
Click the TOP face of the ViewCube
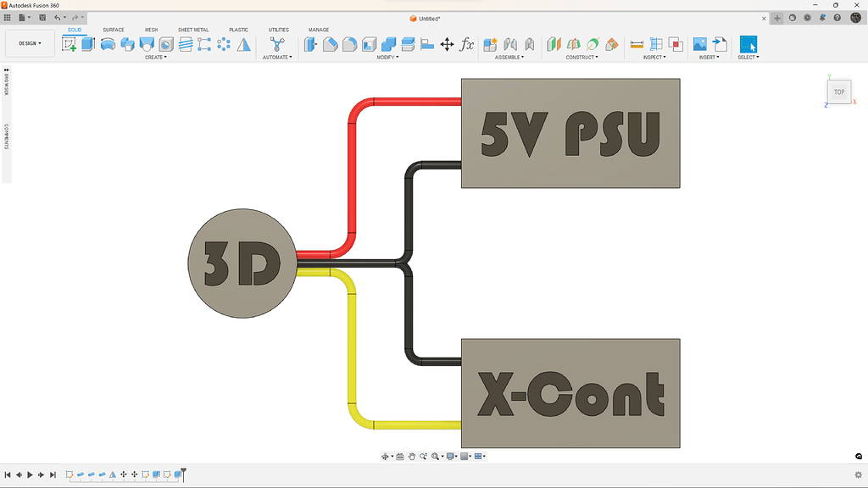[838, 91]
